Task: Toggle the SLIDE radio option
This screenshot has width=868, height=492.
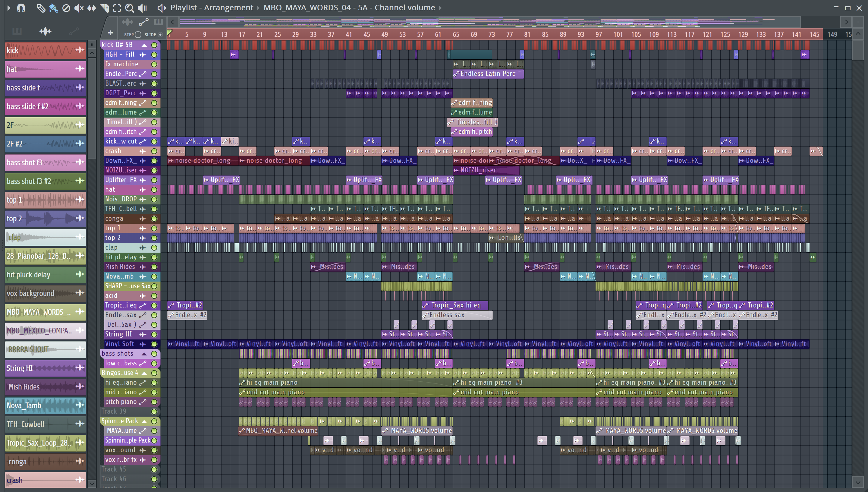Action: tap(160, 34)
